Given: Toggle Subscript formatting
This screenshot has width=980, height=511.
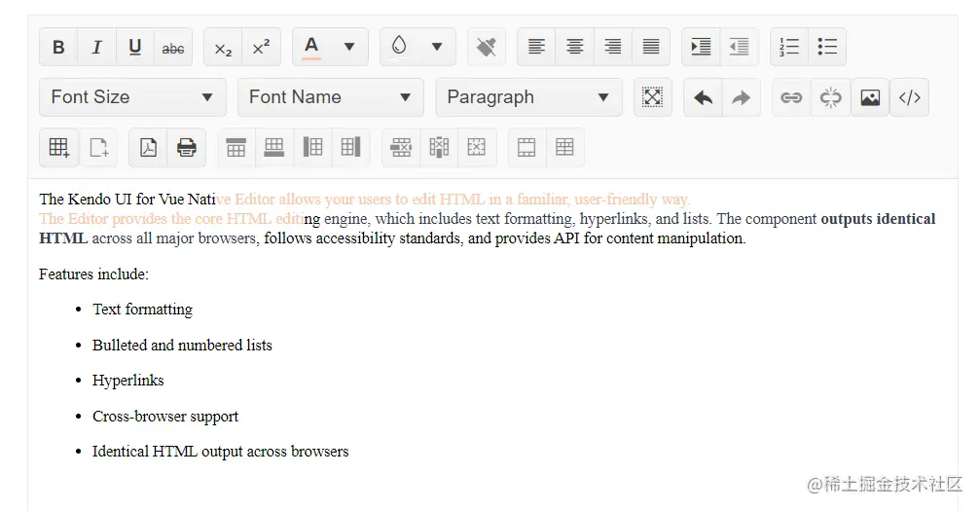Looking at the screenshot, I should [x=223, y=47].
